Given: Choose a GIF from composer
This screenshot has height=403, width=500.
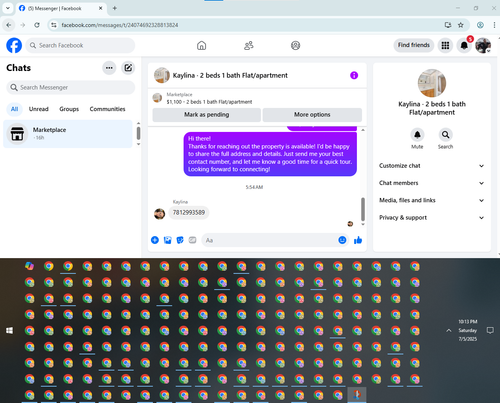Looking at the screenshot, I should click(x=192, y=240).
